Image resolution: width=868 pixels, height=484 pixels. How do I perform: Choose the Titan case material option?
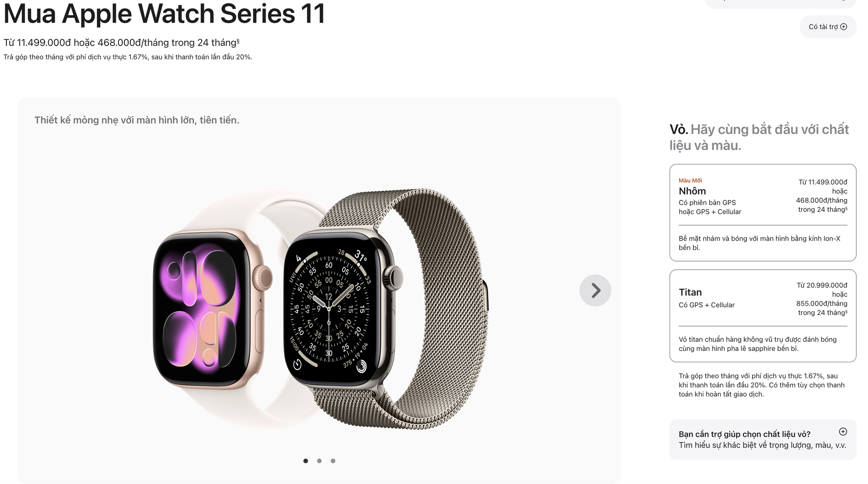tap(763, 316)
